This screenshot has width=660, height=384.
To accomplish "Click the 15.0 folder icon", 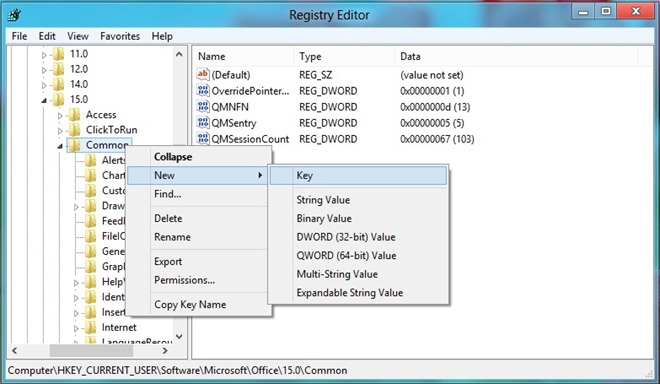I will [59, 99].
